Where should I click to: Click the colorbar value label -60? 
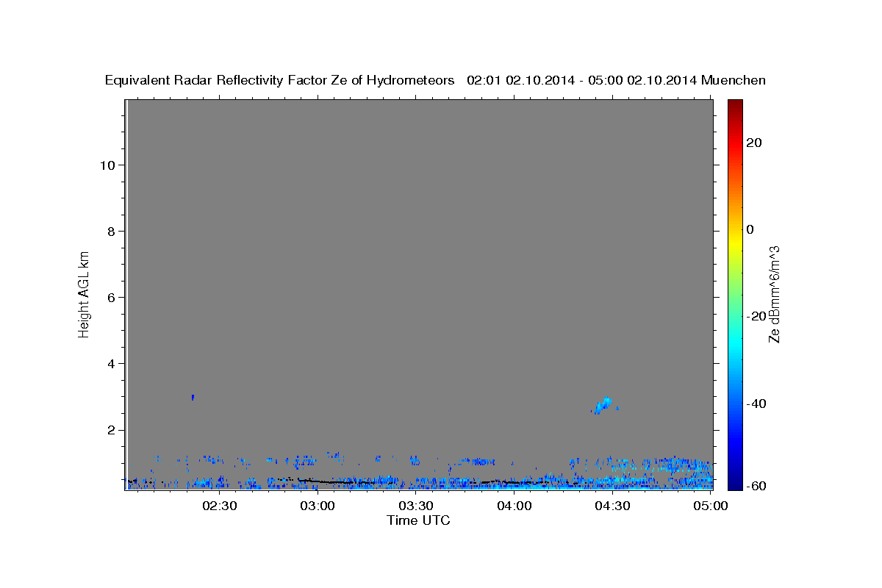(757, 486)
